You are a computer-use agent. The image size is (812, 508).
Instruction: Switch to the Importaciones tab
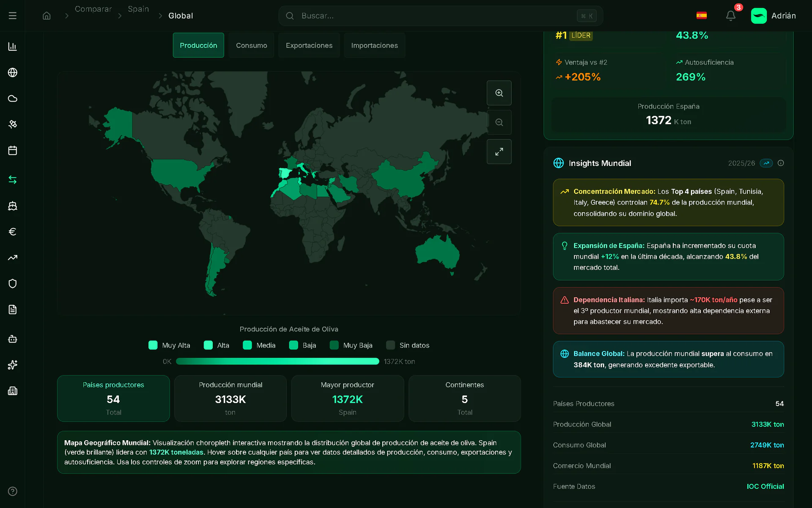374,45
